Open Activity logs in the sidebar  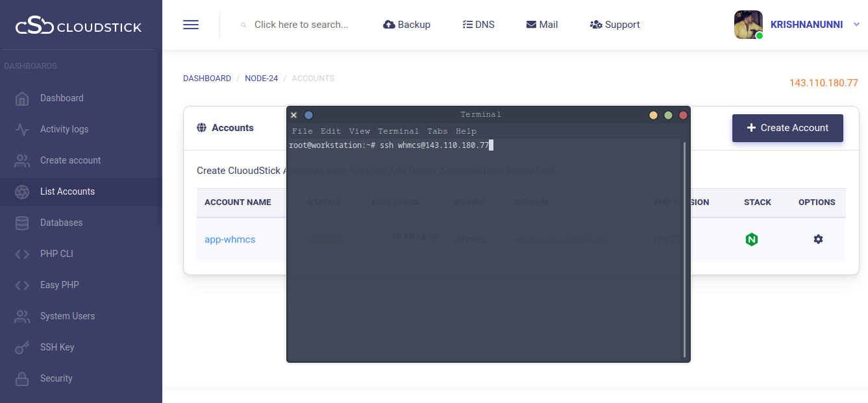(64, 129)
